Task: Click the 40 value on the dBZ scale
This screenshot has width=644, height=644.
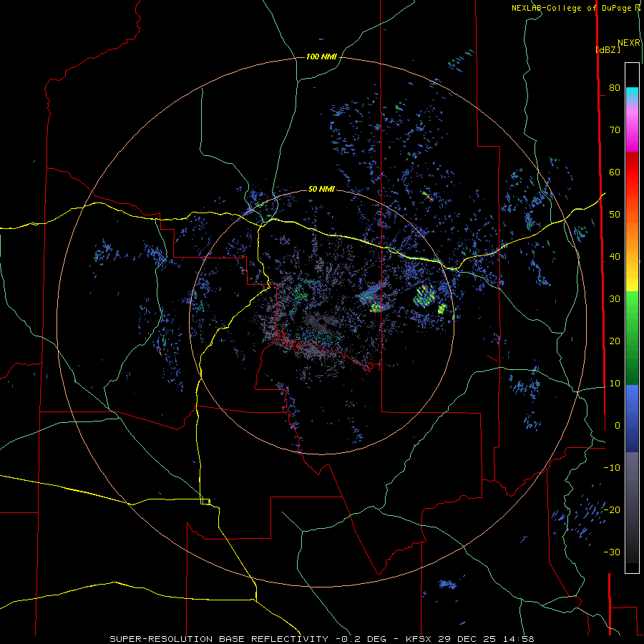Action: click(615, 257)
